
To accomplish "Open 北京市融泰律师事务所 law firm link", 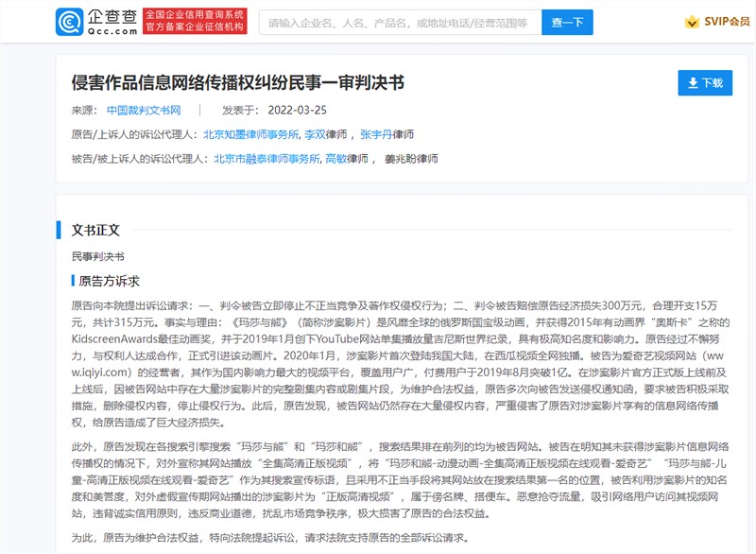I will pyautogui.click(x=266, y=159).
